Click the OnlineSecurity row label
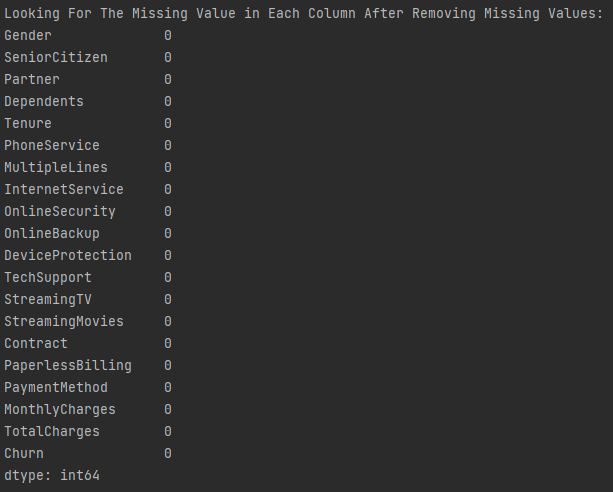 click(60, 212)
